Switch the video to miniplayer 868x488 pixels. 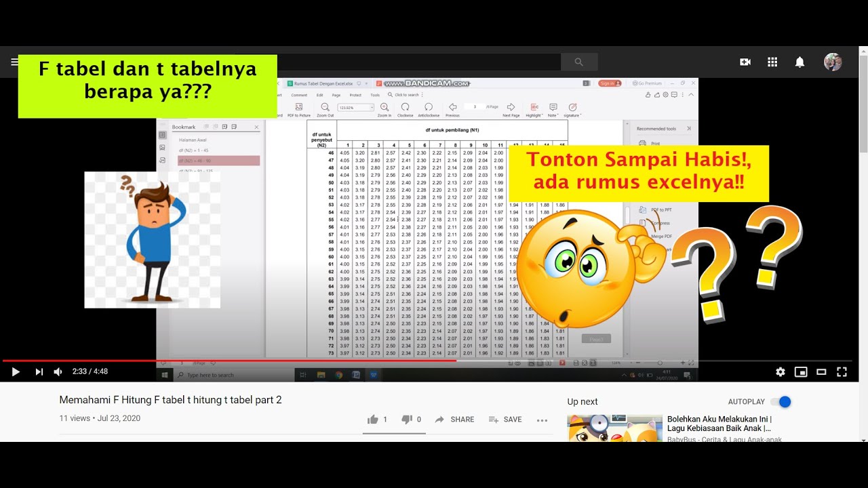pyautogui.click(x=801, y=371)
